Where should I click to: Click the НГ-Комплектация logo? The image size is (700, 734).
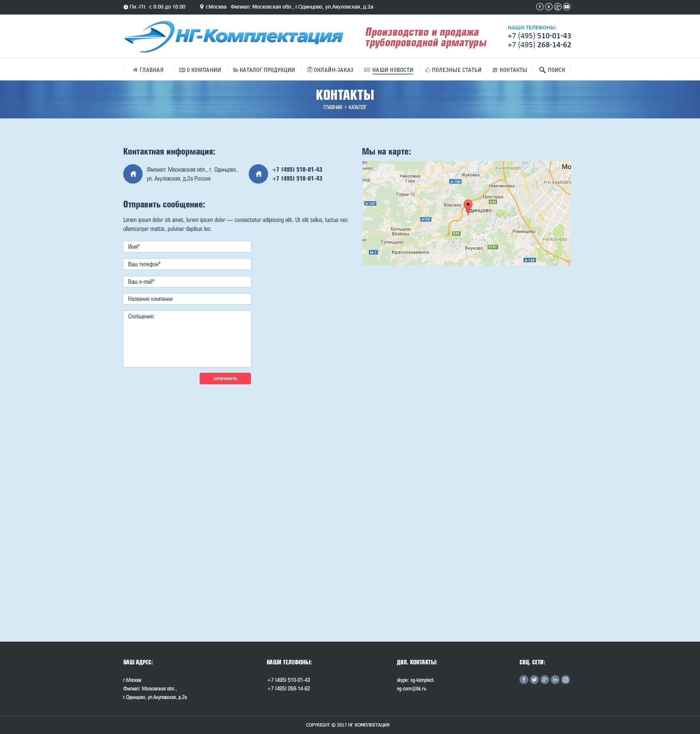coord(233,36)
